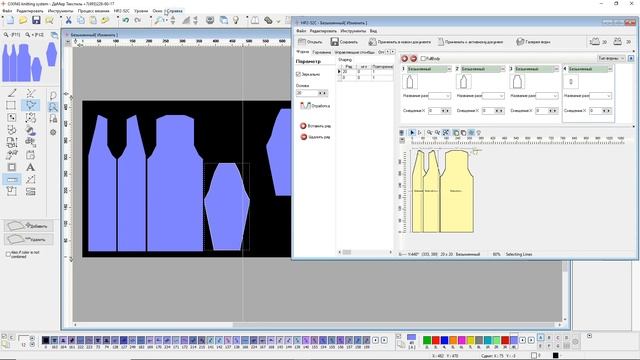The image size is (640, 360).
Task: Click the Paste clipboard icon
Action: click(93, 20)
